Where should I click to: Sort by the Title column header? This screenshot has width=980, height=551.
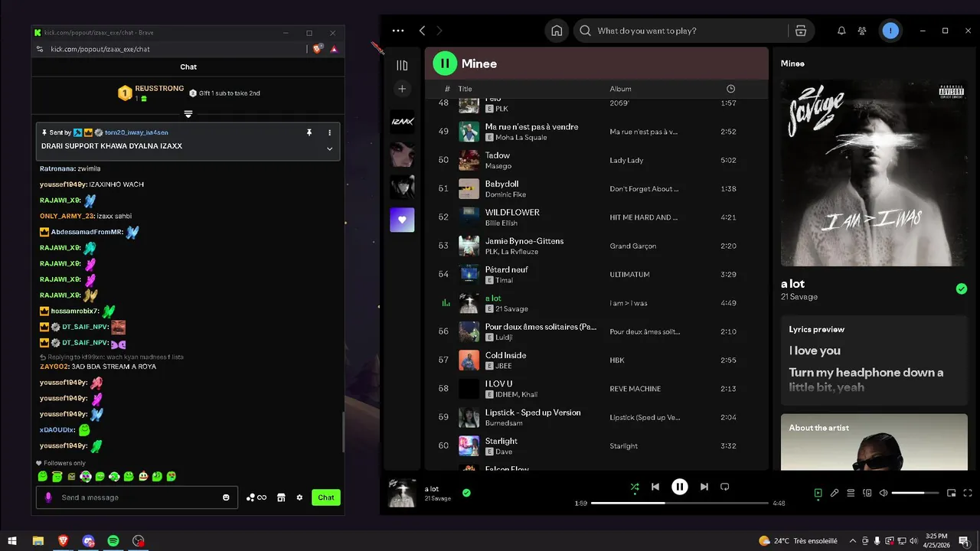point(465,89)
